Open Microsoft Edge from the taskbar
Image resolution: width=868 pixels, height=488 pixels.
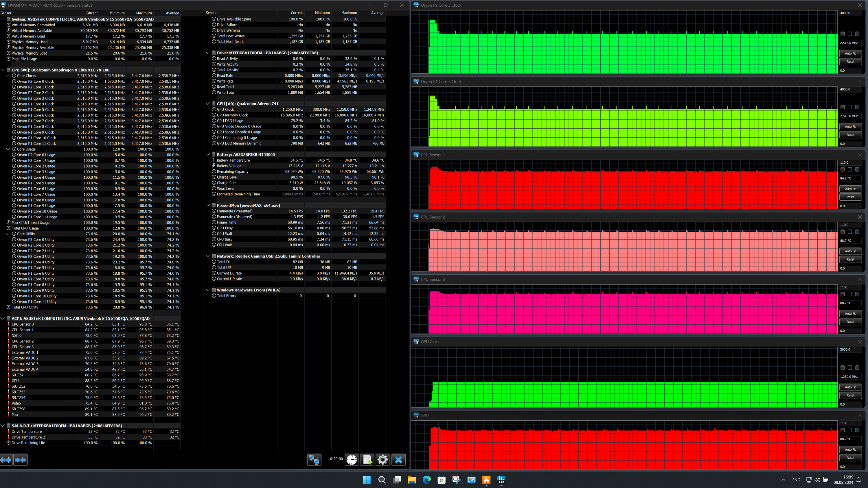[x=426, y=480]
